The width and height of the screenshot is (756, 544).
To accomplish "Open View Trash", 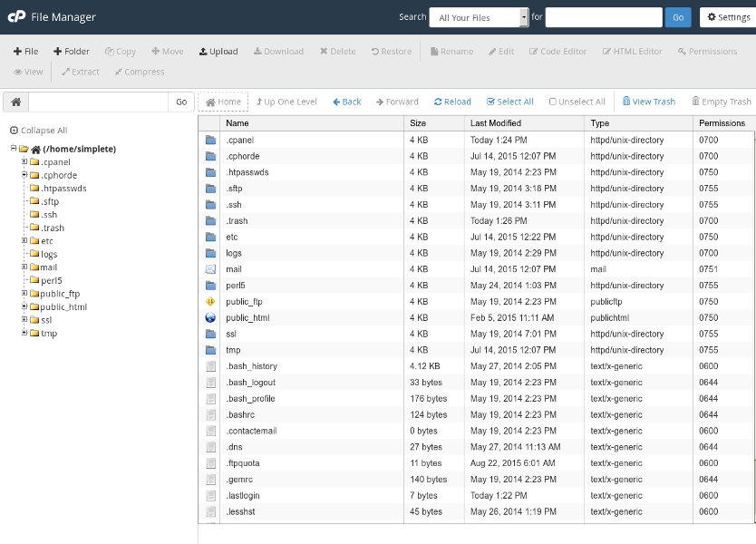I will coord(648,102).
